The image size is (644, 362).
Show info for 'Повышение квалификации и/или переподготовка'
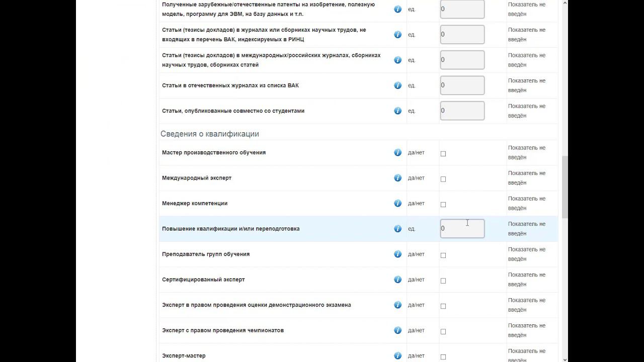pyautogui.click(x=397, y=229)
